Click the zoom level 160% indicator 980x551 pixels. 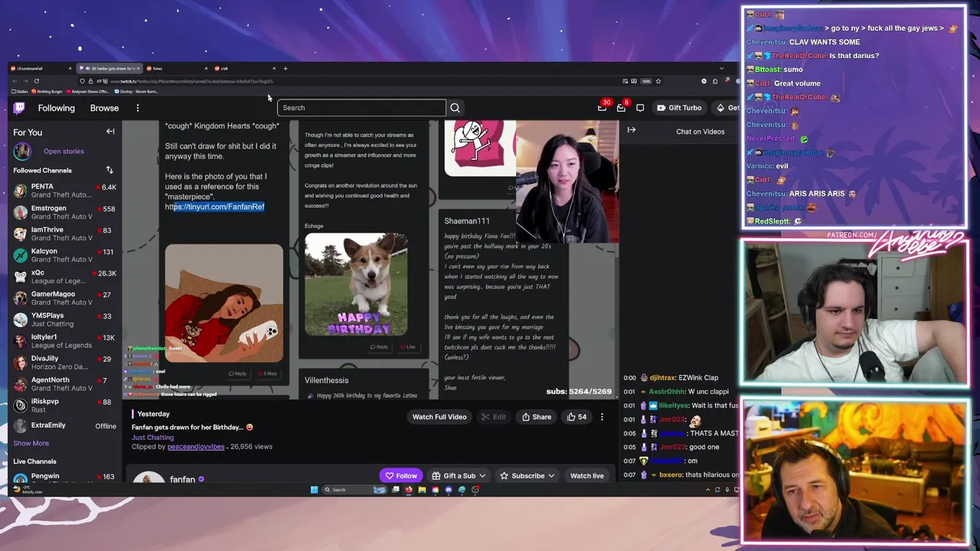pyautogui.click(x=646, y=81)
